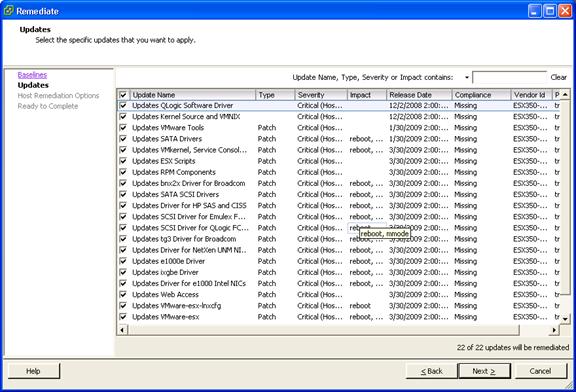
Task: Click the horizontal scrollbar right arrow
Action: coord(554,330)
